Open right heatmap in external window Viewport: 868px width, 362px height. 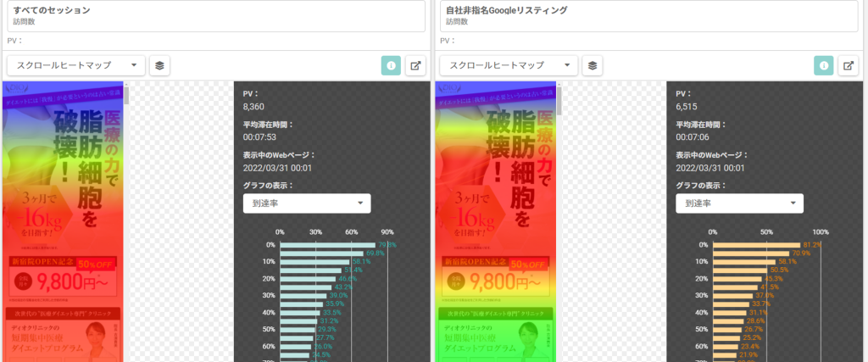tap(848, 65)
